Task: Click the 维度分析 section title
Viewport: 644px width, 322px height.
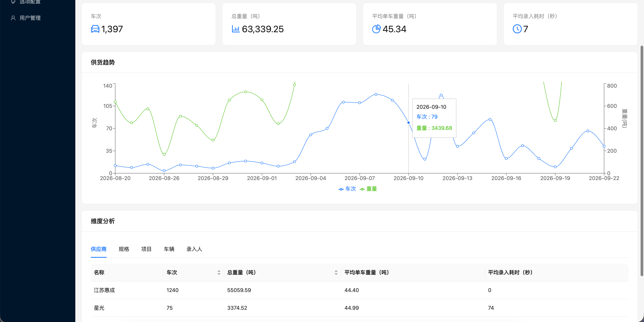Action: pyautogui.click(x=103, y=221)
